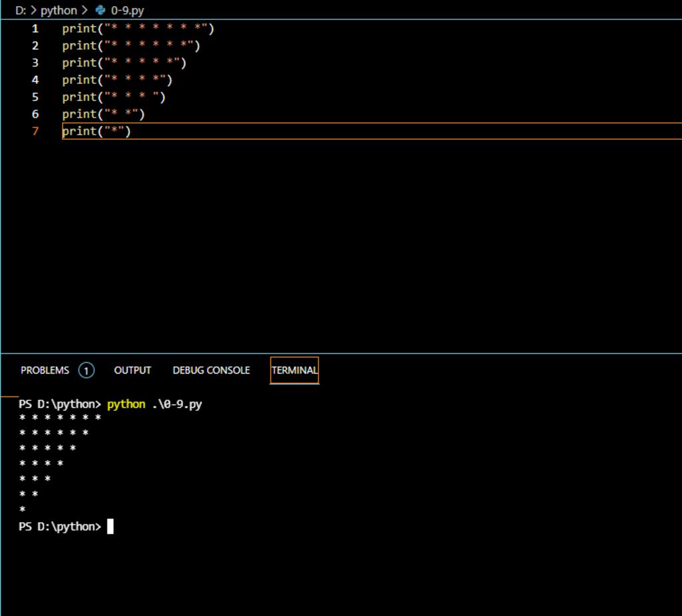Click line number 1 in the gutter
This screenshot has height=616, width=682.
click(35, 29)
